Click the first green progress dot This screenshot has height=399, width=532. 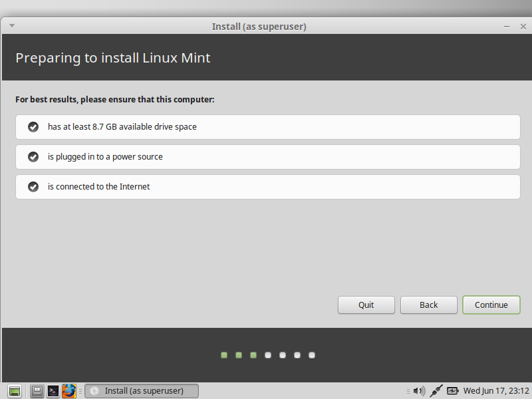[224, 355]
